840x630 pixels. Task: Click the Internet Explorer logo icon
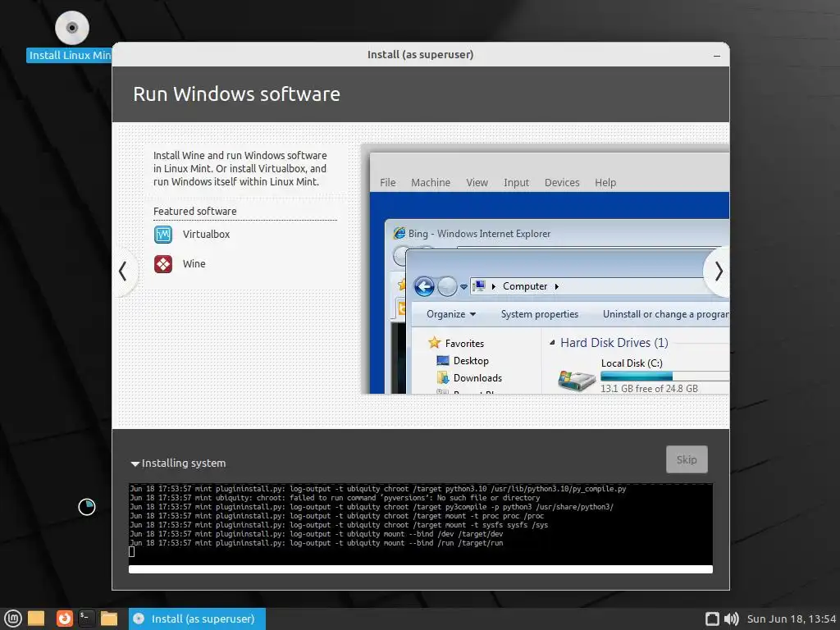(x=399, y=234)
